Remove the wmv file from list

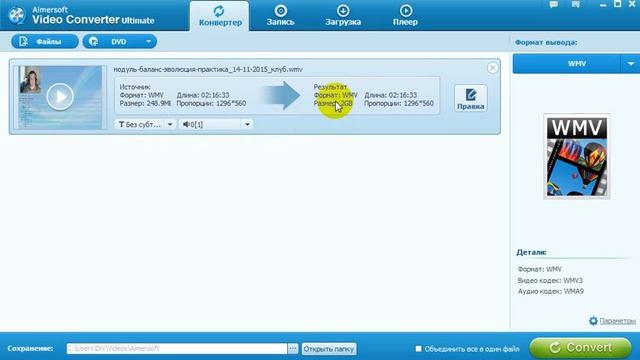(x=492, y=68)
